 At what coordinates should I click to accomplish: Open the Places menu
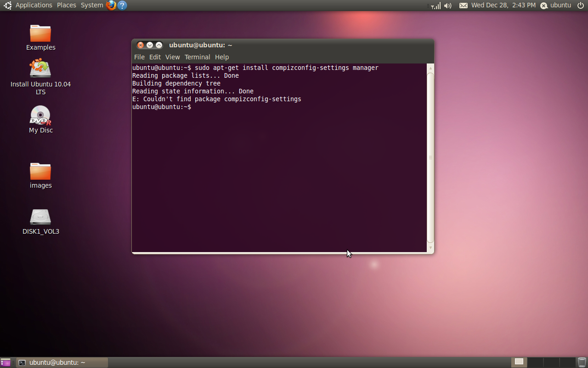(x=67, y=5)
